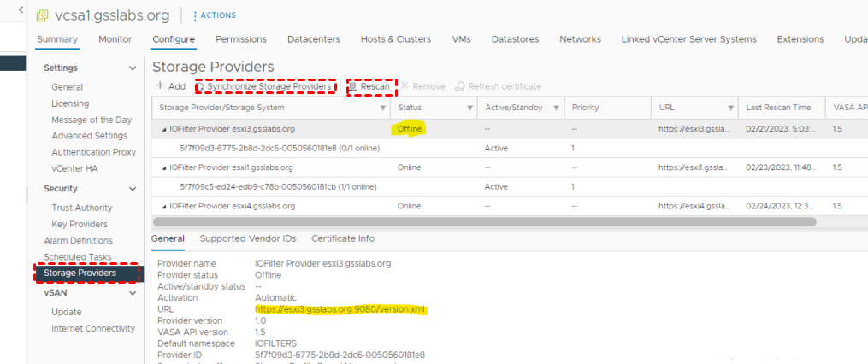Collapse the IOFilter Provider esxi1.gsslabs.org row
868x364 pixels.
(x=164, y=167)
